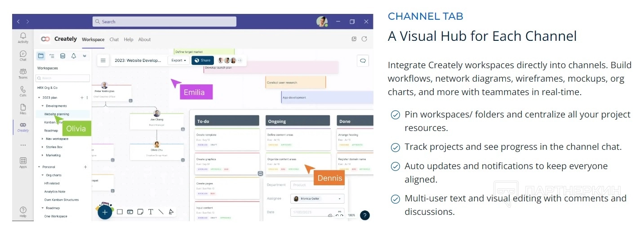
Task: Expand panel with double-chevron icon
Action: [x=84, y=56]
